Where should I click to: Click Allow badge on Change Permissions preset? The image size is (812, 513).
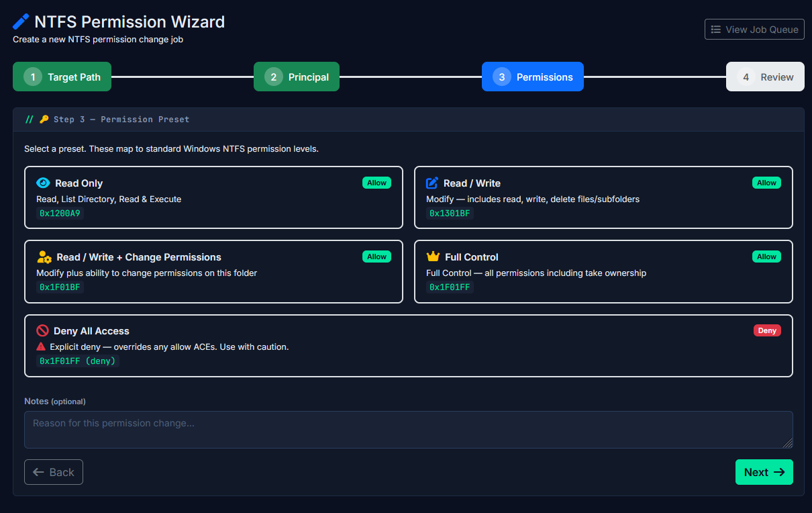click(377, 256)
